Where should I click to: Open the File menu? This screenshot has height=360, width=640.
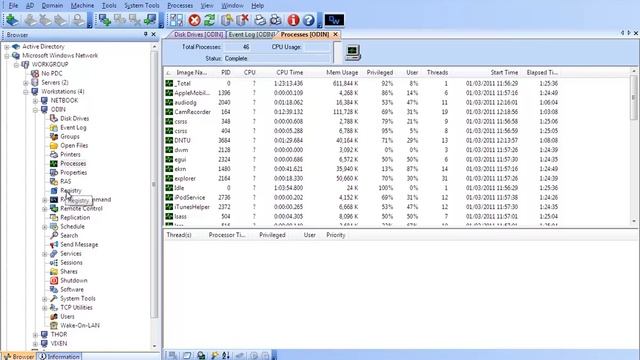point(13,6)
